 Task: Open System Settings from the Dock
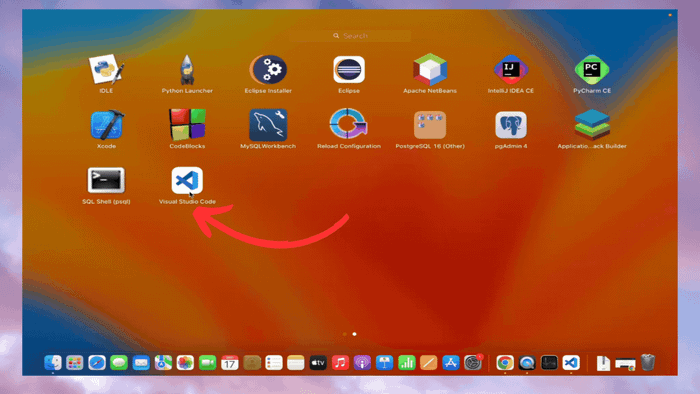(473, 363)
